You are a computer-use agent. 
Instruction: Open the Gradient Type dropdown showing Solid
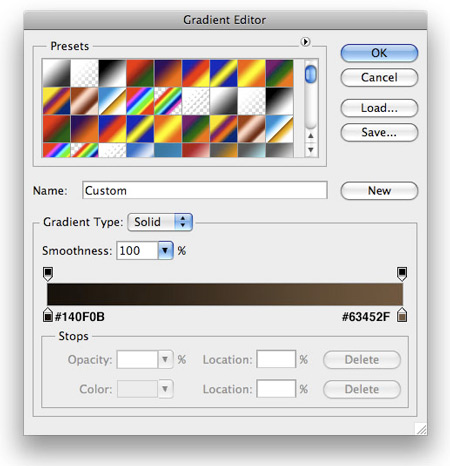click(160, 222)
